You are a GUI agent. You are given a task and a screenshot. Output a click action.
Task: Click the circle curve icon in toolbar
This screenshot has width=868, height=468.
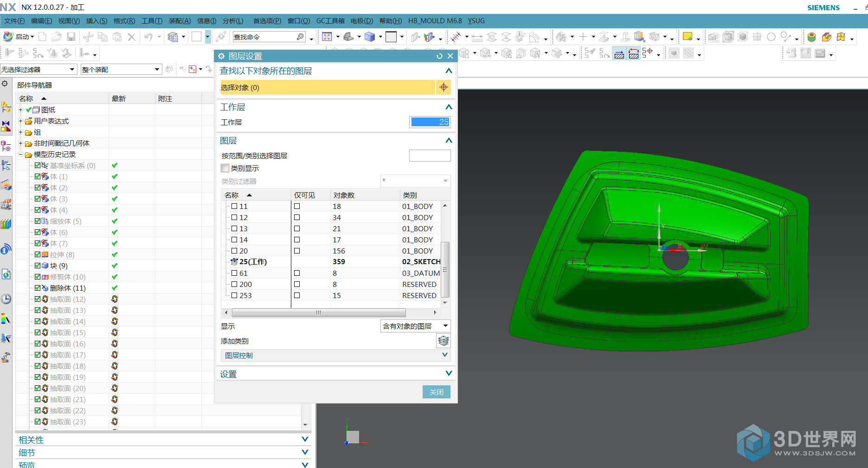coord(771,37)
